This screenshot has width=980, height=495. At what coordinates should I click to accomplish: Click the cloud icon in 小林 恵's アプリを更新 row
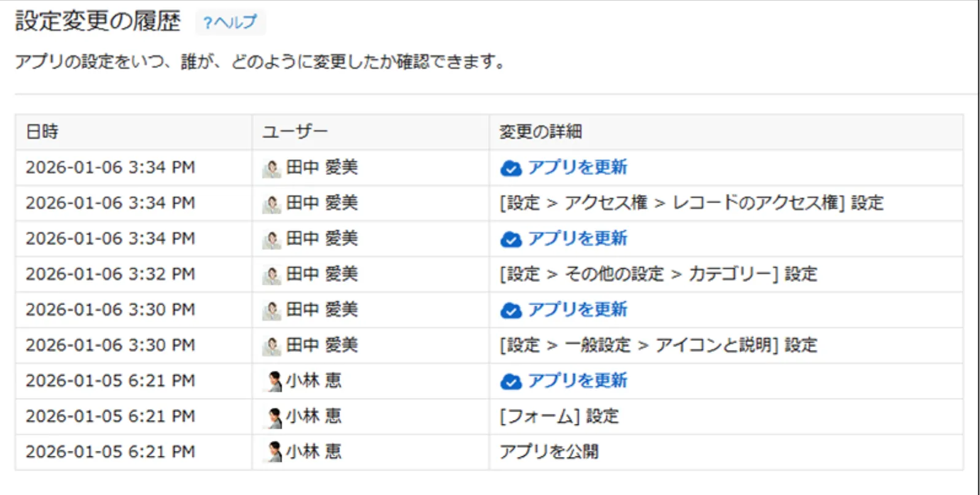(511, 381)
